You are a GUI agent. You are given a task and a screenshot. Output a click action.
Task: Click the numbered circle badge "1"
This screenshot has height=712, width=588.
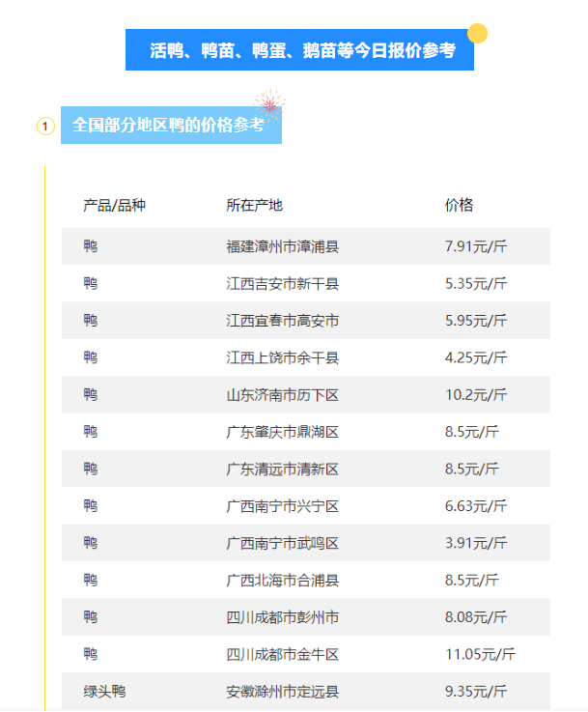coord(45,127)
